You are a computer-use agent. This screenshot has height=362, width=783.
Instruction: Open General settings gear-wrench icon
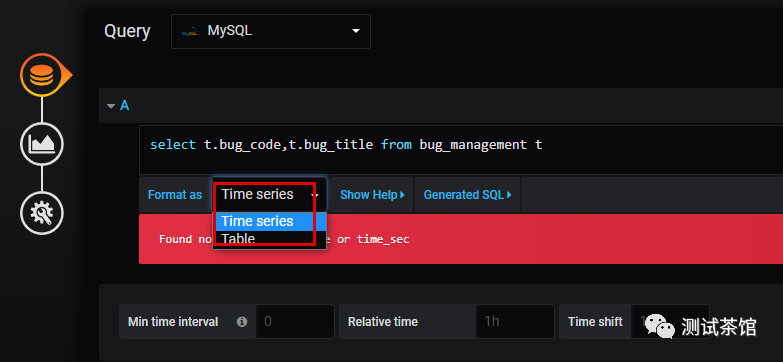tap(42, 213)
